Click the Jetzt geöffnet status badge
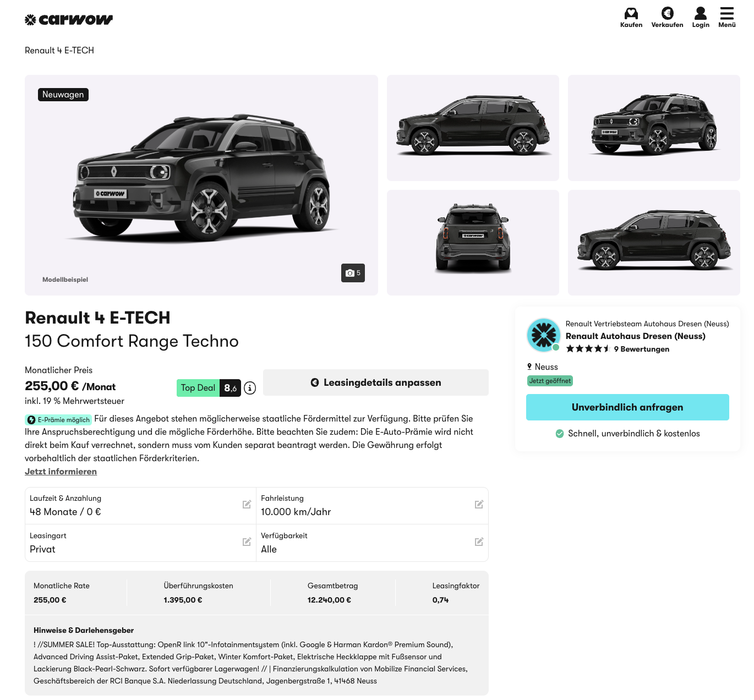The image size is (754, 700). (x=550, y=381)
